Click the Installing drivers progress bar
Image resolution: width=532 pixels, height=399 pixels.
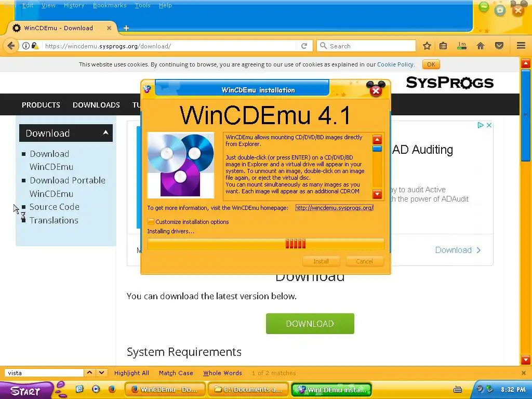(265, 244)
